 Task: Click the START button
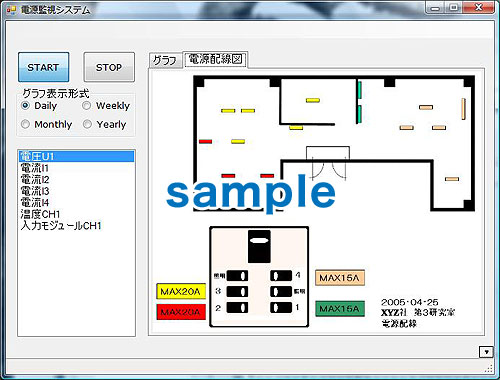click(44, 67)
